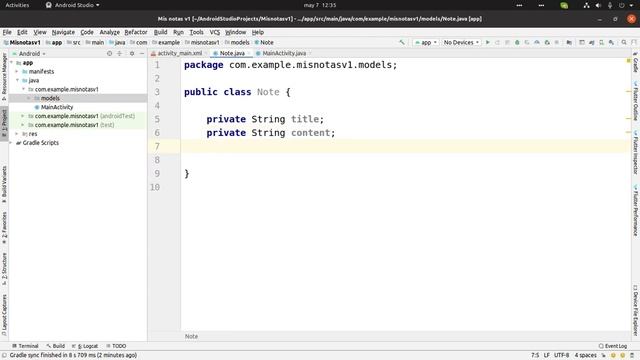Click the Debug app bug icon
The image size is (640, 360).
pyautogui.click(x=517, y=42)
